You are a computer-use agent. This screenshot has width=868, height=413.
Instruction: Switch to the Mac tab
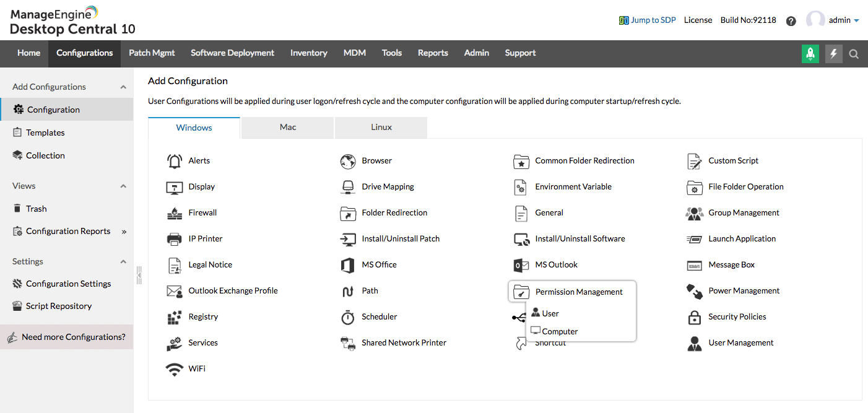(x=288, y=128)
